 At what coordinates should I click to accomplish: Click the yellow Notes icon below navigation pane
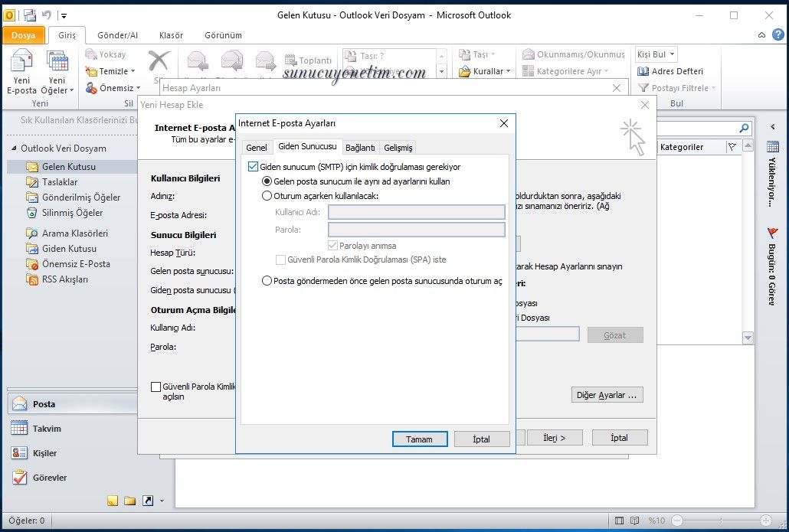click(113, 501)
